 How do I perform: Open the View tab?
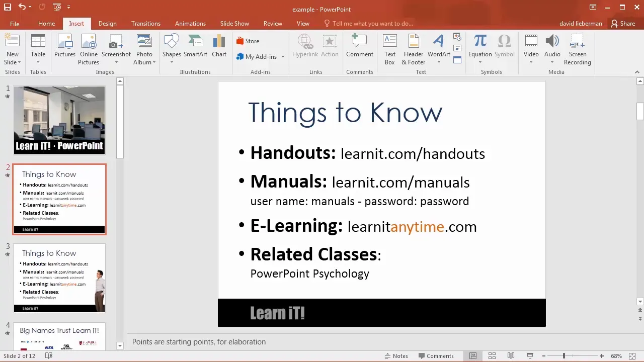click(303, 24)
